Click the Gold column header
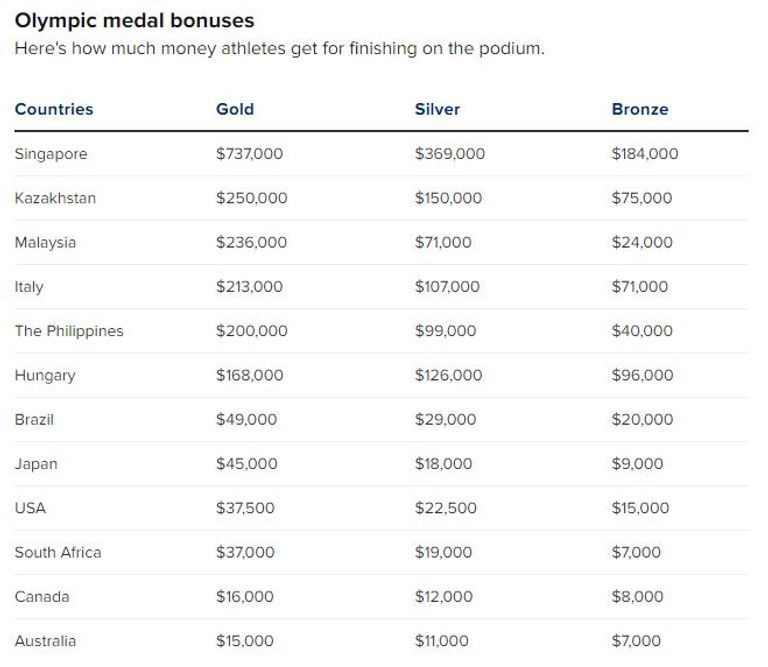 coord(235,109)
